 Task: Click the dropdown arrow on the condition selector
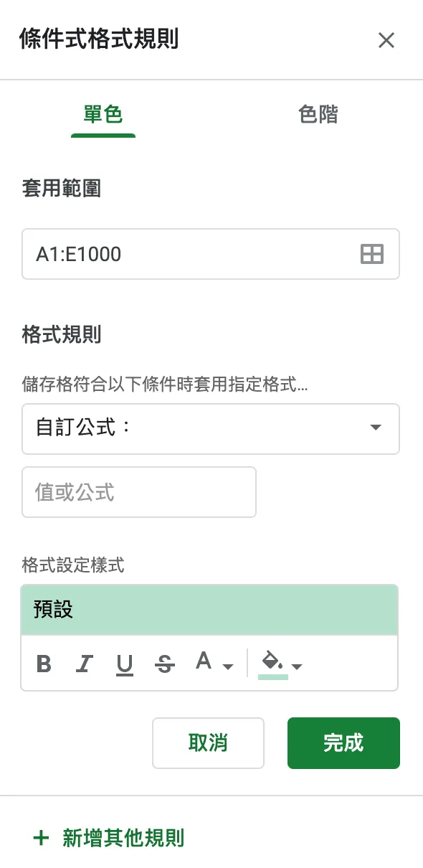pyautogui.click(x=376, y=428)
